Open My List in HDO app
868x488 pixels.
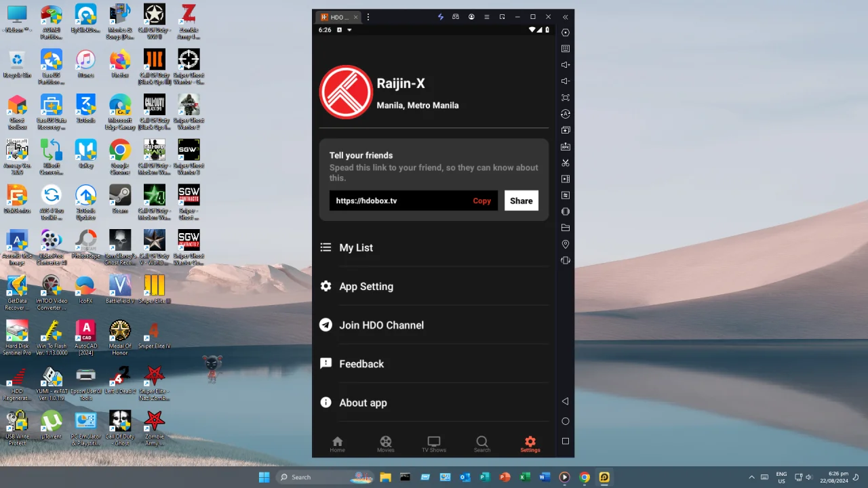tap(433, 247)
